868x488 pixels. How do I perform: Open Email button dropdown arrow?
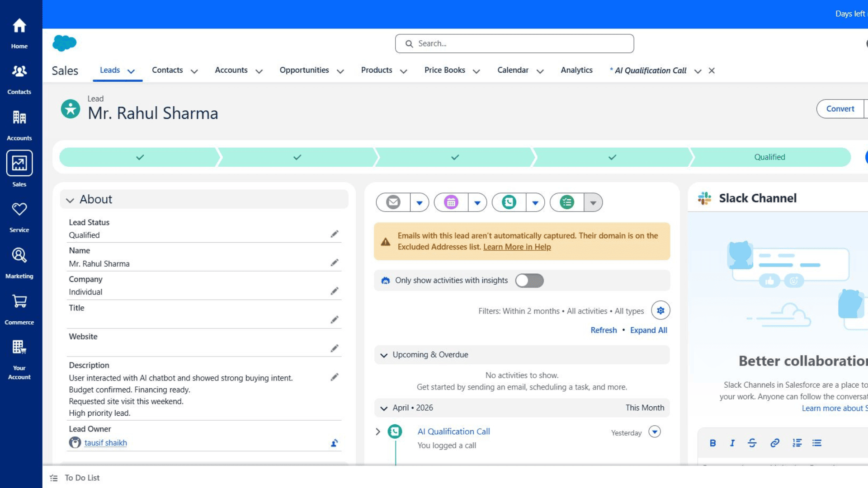(420, 202)
